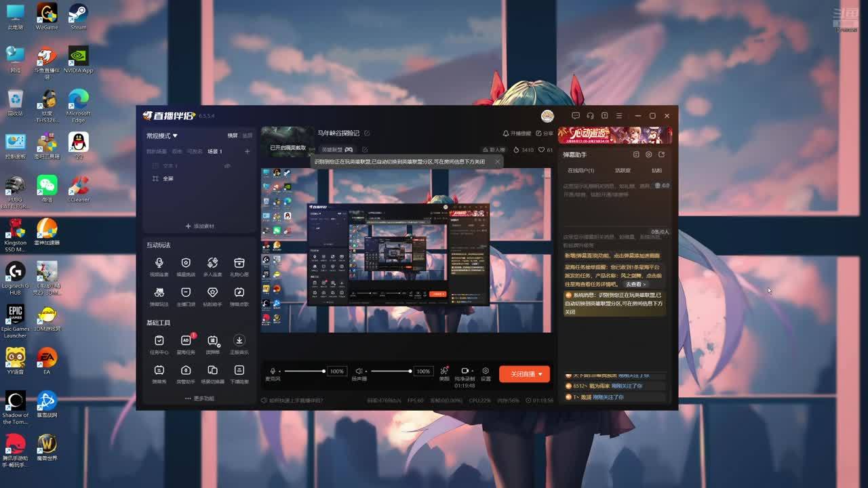Add a new scene with the plus icon
This screenshot has width=868, height=488.
[247, 151]
